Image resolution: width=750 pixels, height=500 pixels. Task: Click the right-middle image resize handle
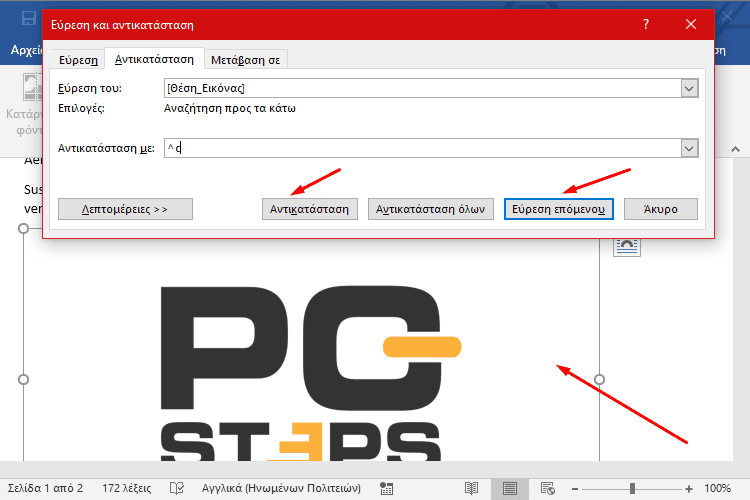click(599, 379)
